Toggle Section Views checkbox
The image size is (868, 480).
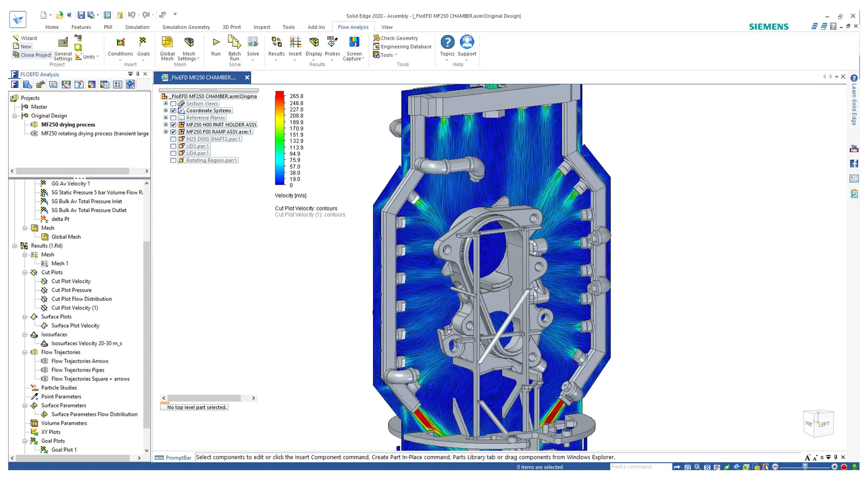pyautogui.click(x=173, y=103)
